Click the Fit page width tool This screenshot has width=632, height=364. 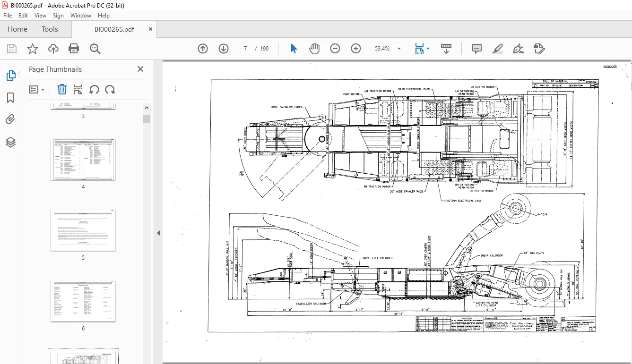point(419,49)
